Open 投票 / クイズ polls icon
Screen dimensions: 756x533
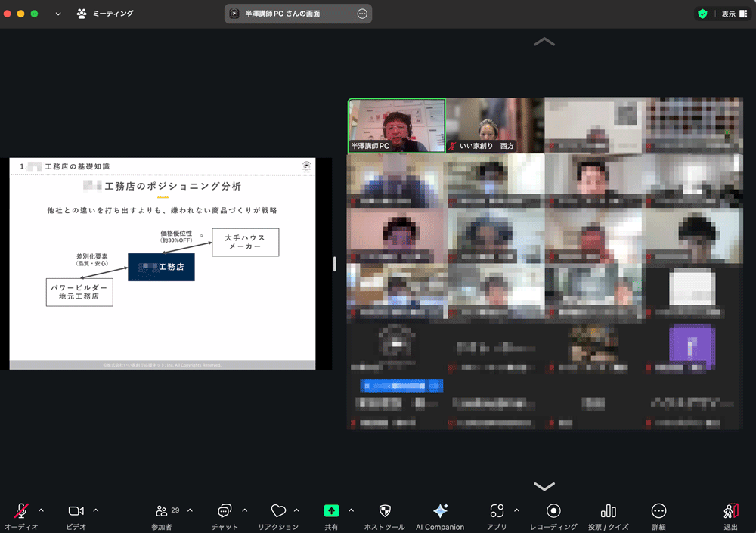[608, 511]
